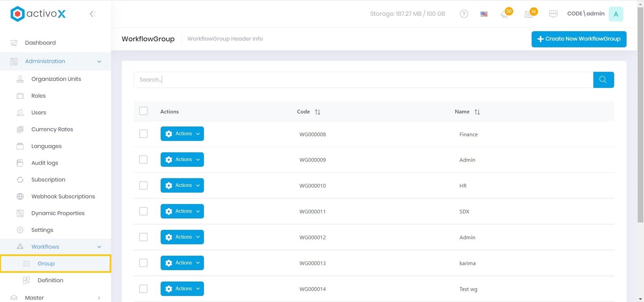Viewport: 644px width, 302px height.
Task: Open the help question mark icon
Action: coord(464,14)
